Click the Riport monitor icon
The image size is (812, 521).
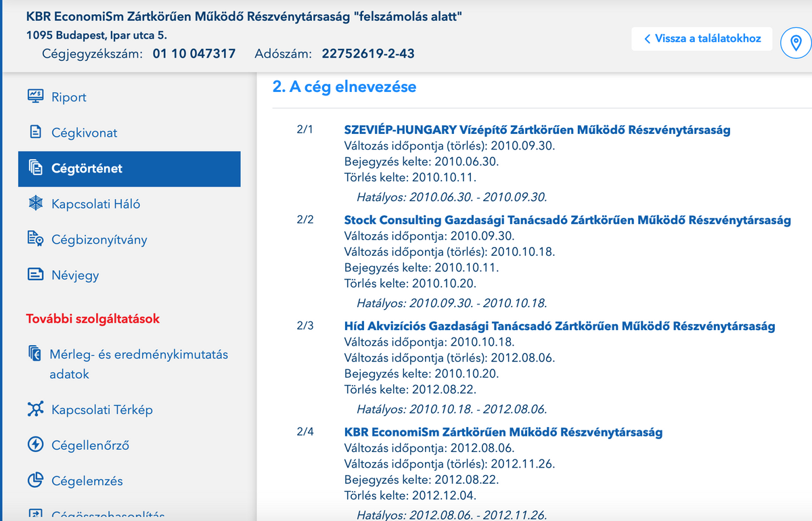35,96
